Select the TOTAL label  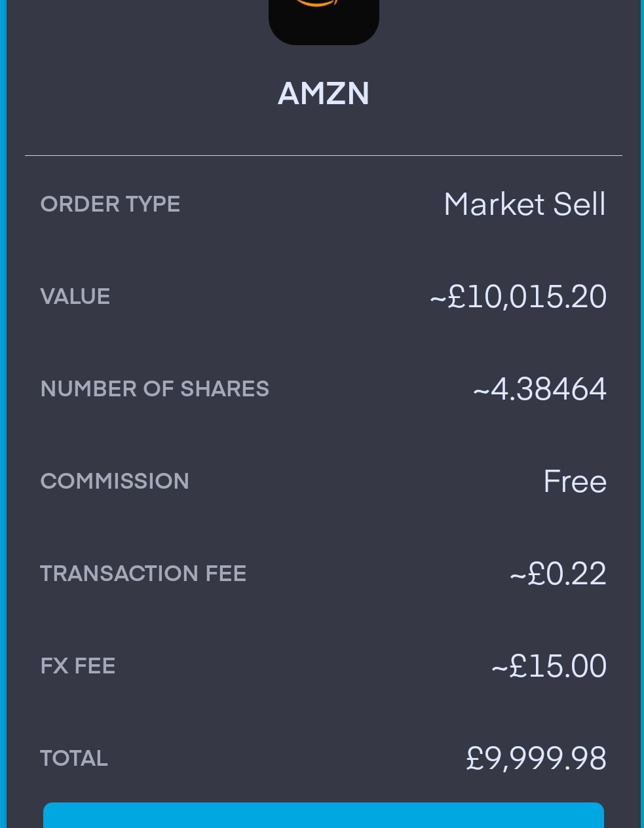pos(74,759)
